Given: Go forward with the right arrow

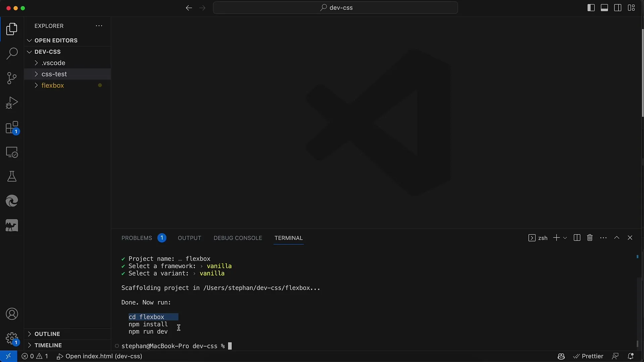Looking at the screenshot, I should tap(202, 8).
